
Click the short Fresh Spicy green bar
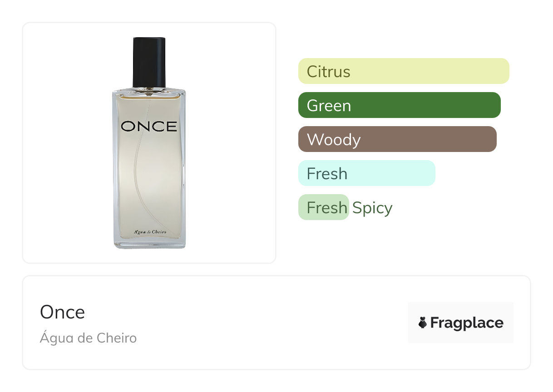[x=323, y=208]
